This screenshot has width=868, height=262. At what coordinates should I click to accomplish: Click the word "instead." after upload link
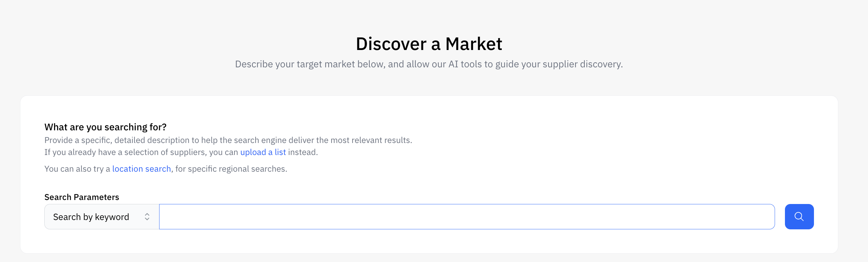click(x=303, y=152)
